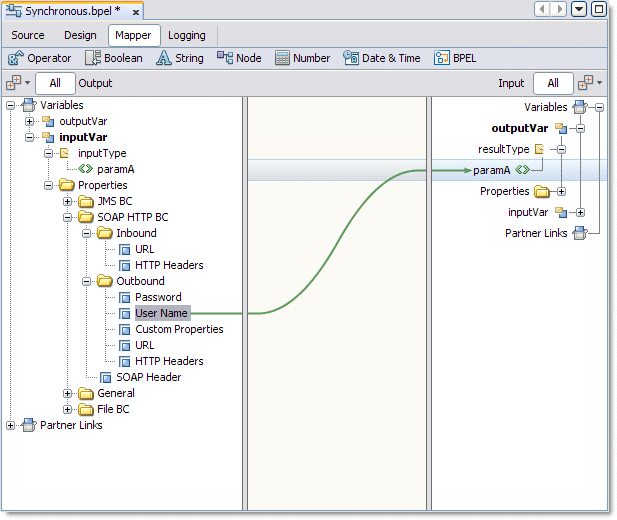Click the left Variables container icon
This screenshot has width=617, height=520.
(29, 105)
